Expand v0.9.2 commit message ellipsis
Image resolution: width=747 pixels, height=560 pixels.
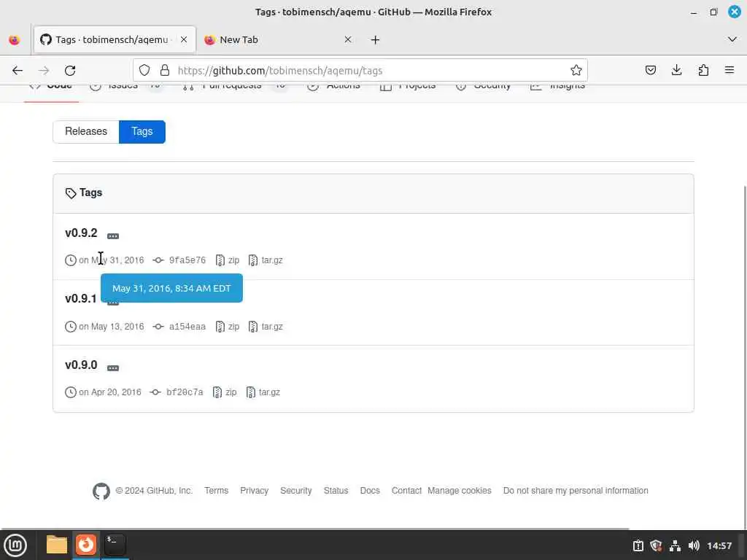coord(113,236)
